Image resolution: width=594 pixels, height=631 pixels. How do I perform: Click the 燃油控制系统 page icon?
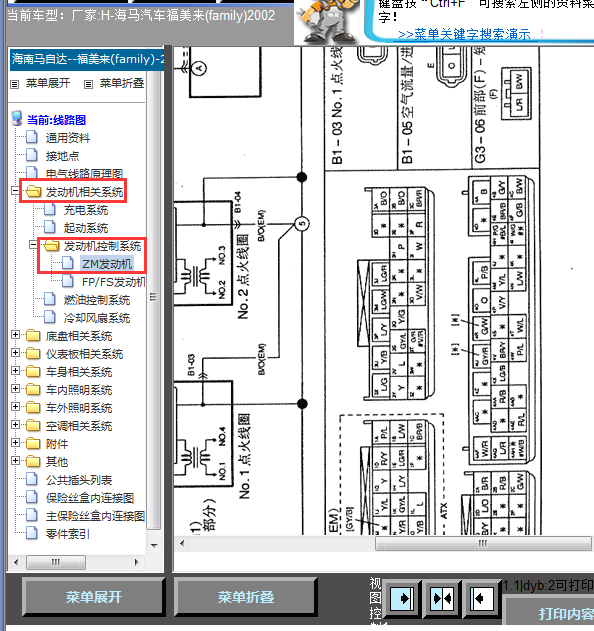pos(50,299)
